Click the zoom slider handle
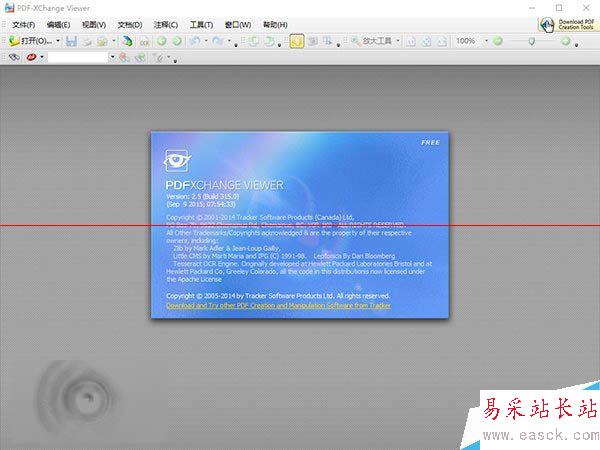The image size is (600, 450). (x=532, y=41)
